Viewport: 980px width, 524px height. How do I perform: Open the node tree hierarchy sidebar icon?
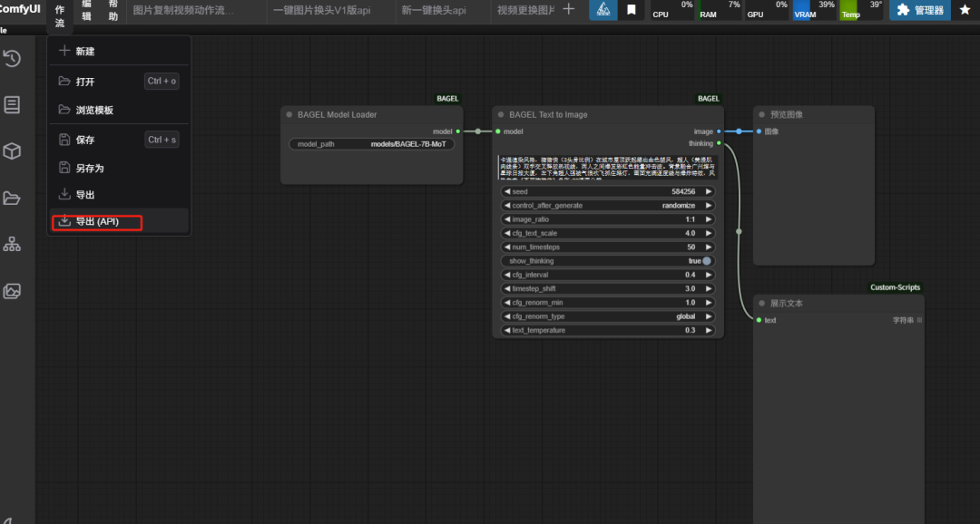12,244
